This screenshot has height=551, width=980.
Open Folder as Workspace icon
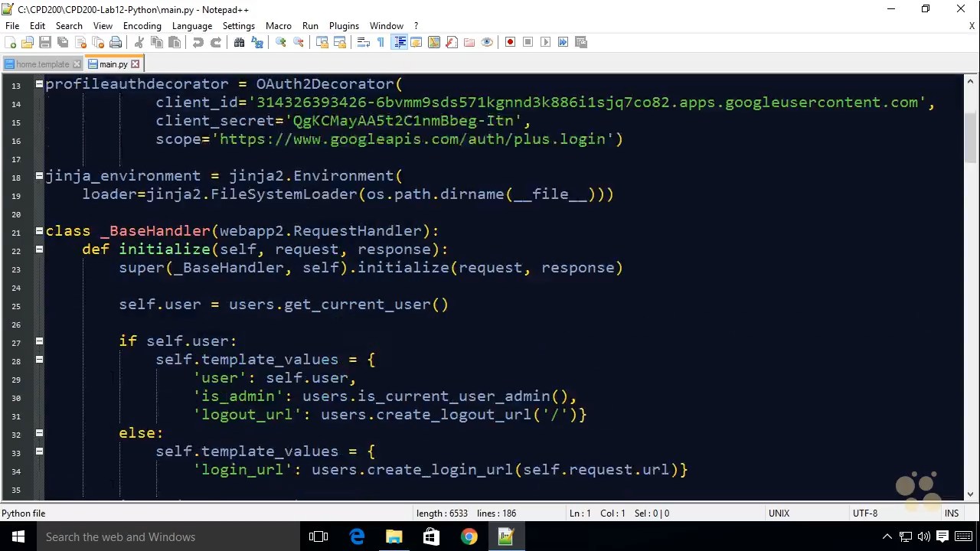click(469, 42)
